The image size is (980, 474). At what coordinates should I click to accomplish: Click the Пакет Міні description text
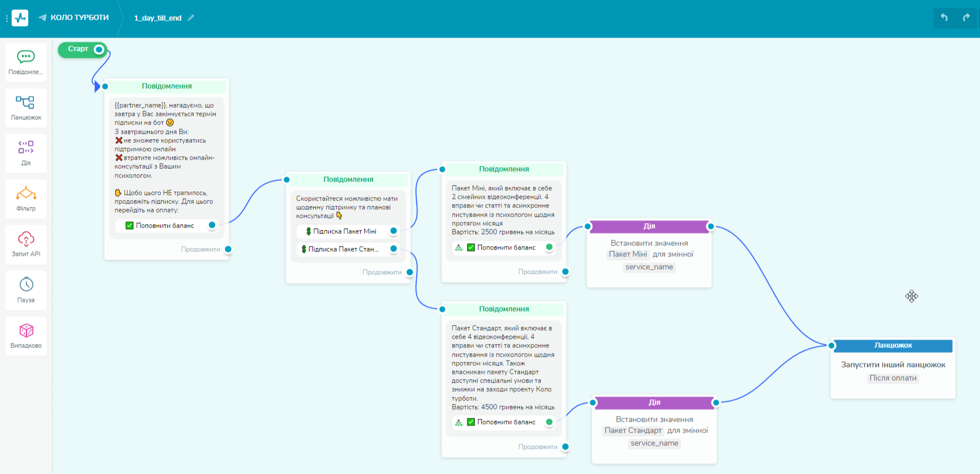(x=503, y=210)
